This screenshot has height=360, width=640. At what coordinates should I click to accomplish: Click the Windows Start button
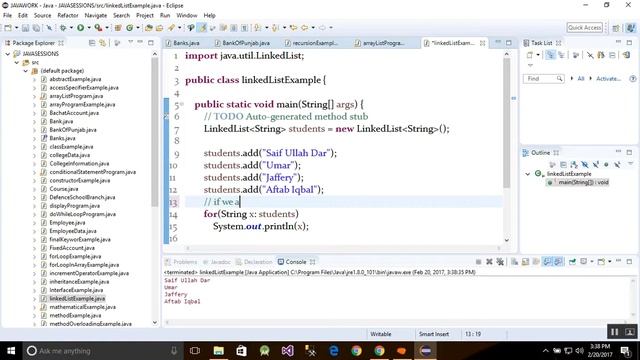[x=11, y=351]
